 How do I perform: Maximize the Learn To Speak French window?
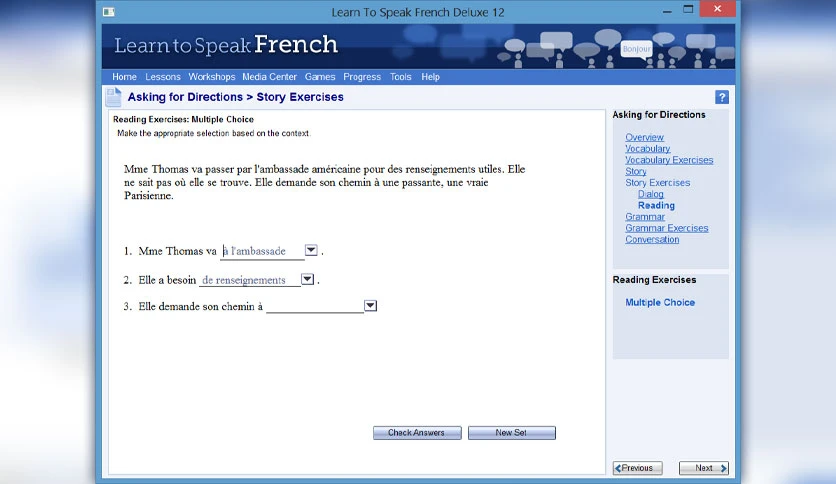tap(688, 9)
